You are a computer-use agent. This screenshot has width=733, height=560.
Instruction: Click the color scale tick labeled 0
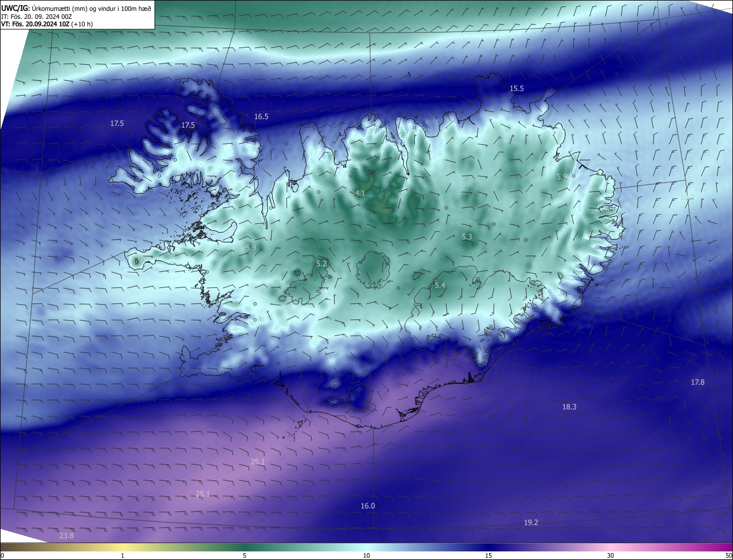2,555
